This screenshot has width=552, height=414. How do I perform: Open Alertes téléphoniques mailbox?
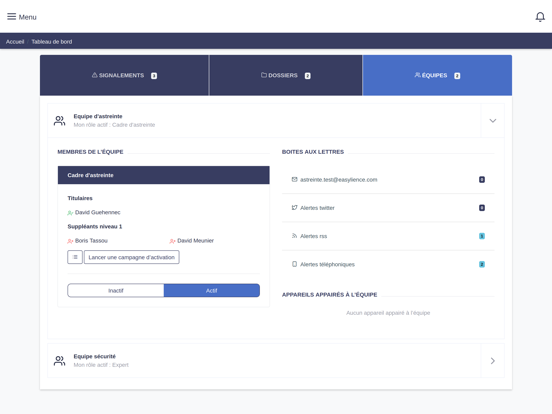(x=388, y=264)
